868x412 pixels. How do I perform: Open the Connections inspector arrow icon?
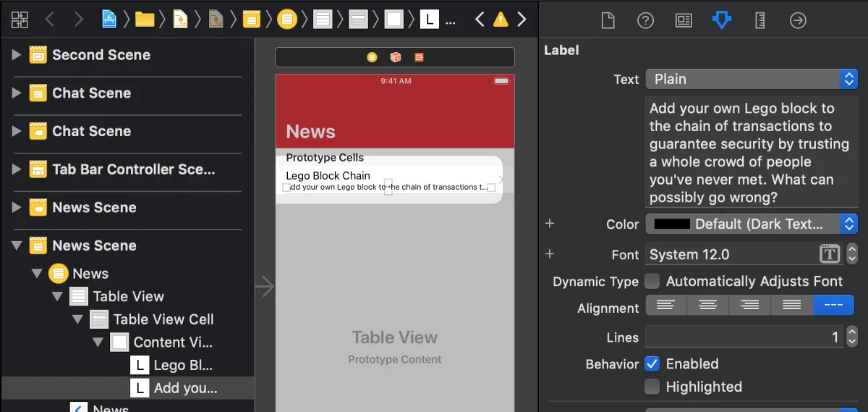click(x=798, y=20)
